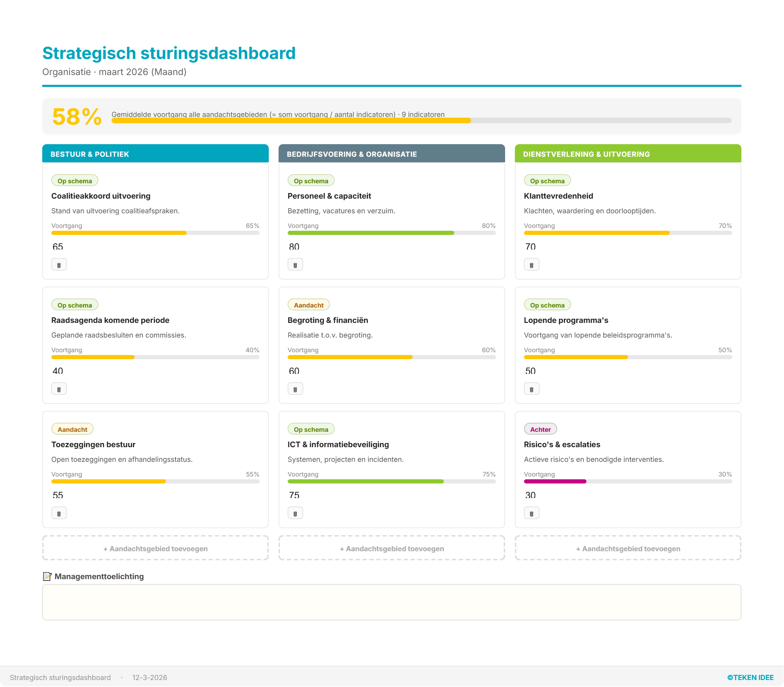This screenshot has height=687, width=784.
Task: Click the memo icon next to Managementtoelichting
Action: coord(47,576)
